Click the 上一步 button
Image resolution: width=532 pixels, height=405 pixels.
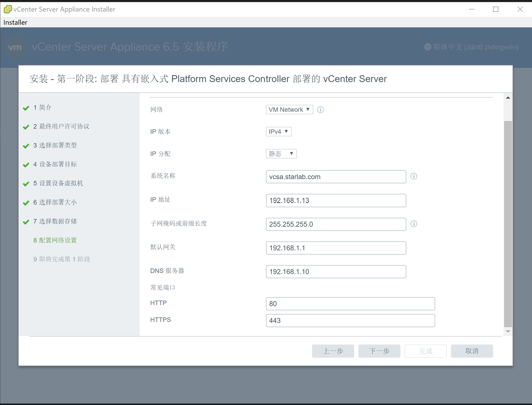click(333, 351)
